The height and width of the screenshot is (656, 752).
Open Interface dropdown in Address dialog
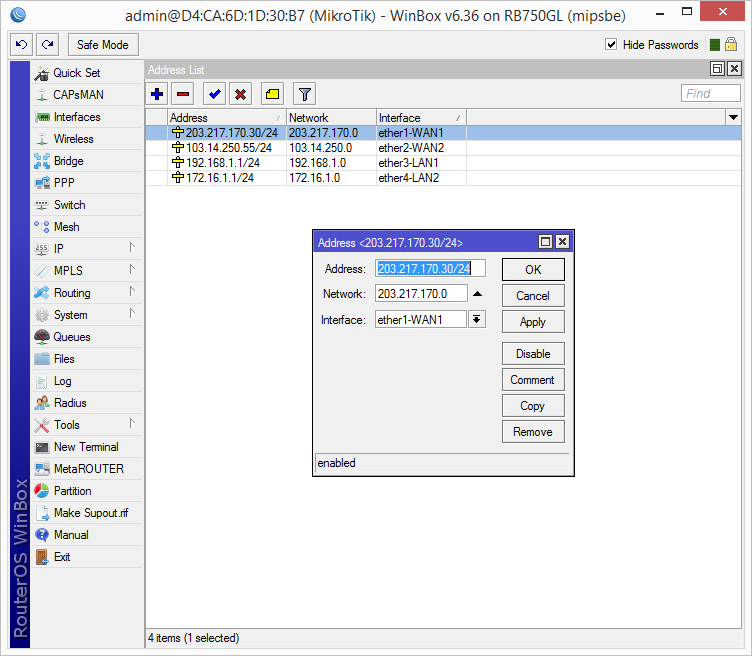point(477,319)
